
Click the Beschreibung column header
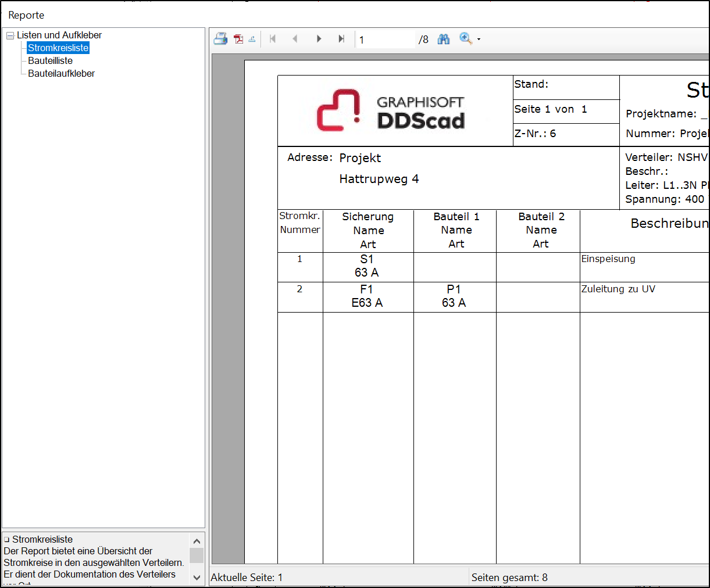pos(670,224)
